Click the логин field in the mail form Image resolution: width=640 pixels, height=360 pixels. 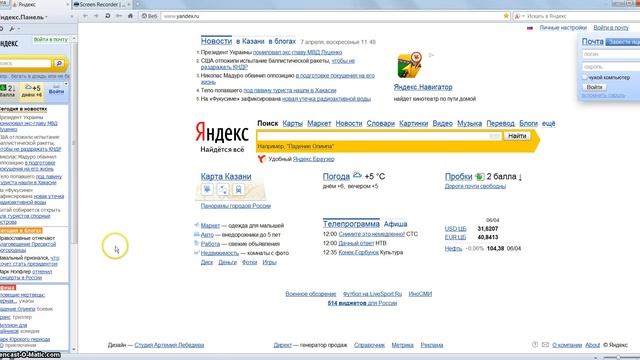(x=611, y=54)
